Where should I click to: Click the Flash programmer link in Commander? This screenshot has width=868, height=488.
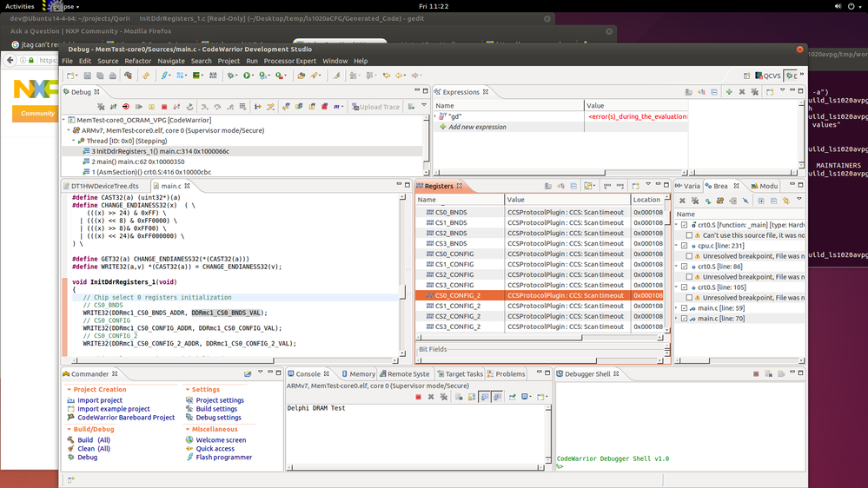coord(223,458)
